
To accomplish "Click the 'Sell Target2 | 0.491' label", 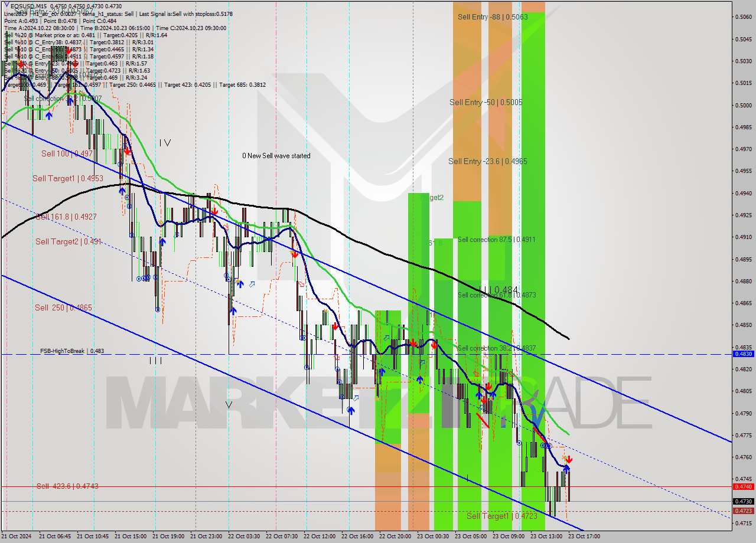I will [69, 241].
